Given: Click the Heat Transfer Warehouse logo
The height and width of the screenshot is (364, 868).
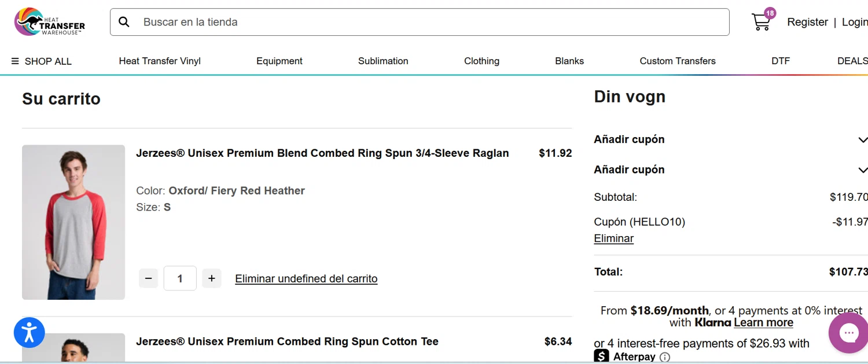Looking at the screenshot, I should (49, 22).
